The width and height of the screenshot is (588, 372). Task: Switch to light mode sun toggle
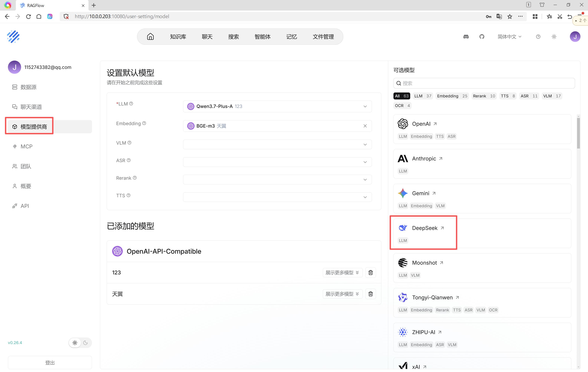[x=75, y=343]
